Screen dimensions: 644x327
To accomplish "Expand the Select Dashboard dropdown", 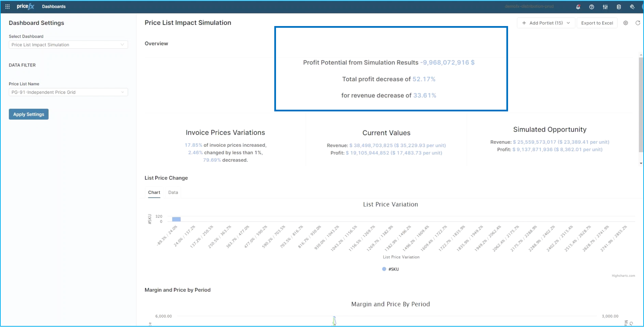I will click(68, 45).
